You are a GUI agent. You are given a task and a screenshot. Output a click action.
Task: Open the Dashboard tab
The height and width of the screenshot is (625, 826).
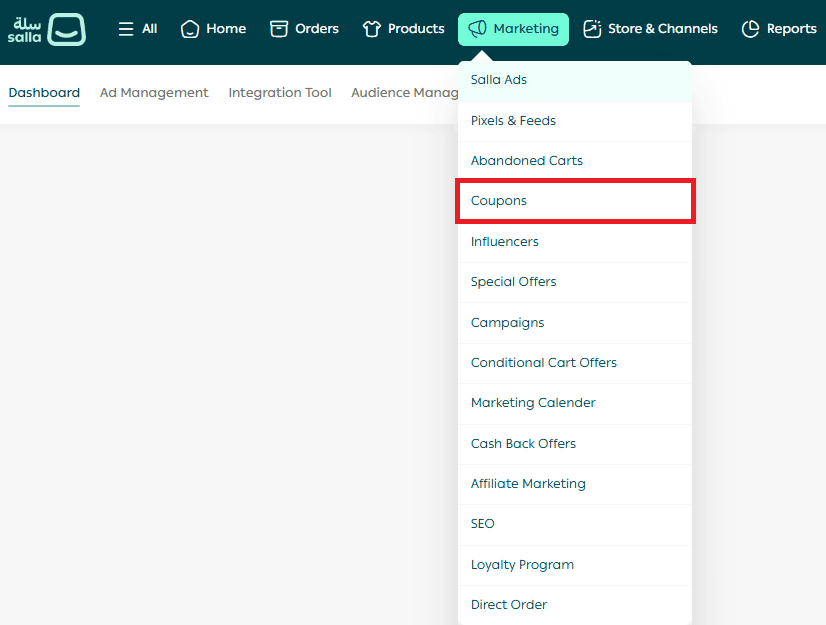pos(44,93)
